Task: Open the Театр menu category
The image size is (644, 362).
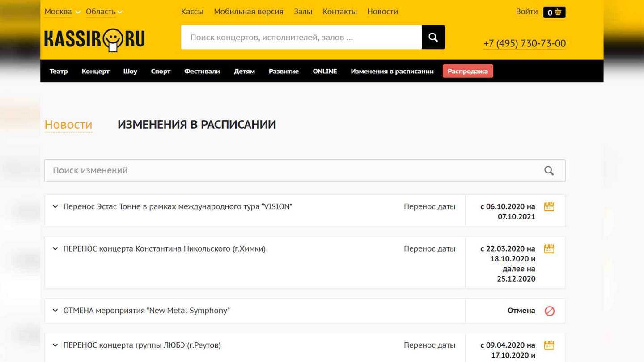Action: (x=59, y=71)
